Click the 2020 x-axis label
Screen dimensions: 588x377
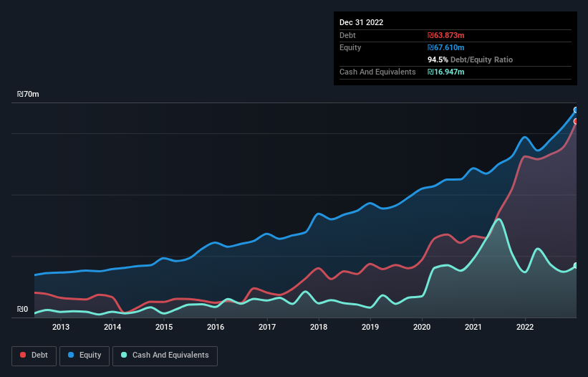point(422,327)
